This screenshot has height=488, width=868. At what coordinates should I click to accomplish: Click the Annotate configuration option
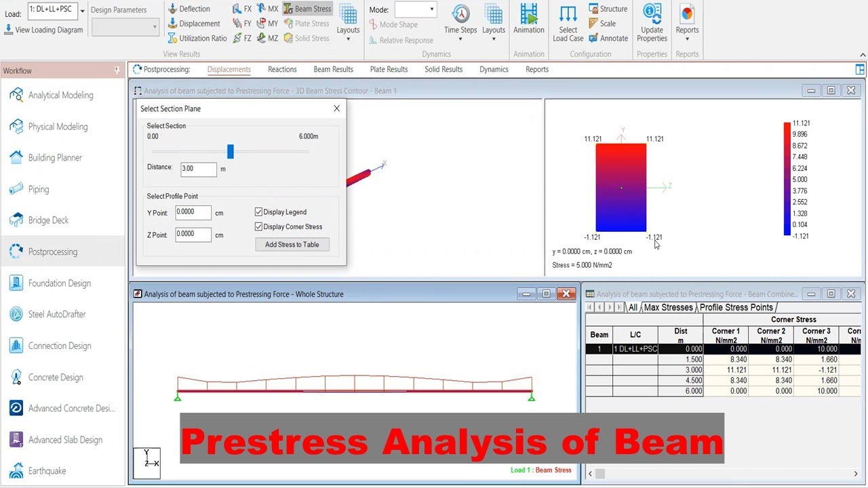pos(608,39)
